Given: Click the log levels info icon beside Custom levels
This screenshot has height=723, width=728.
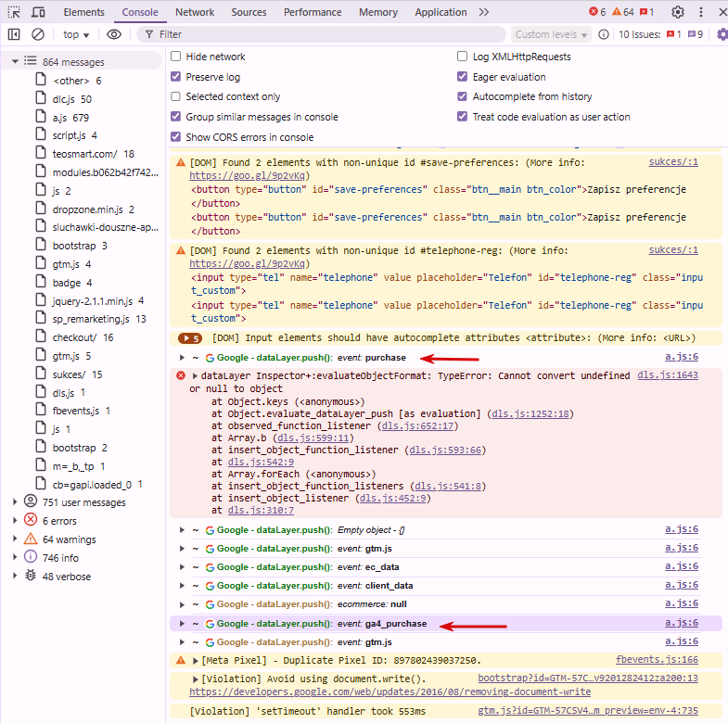Looking at the screenshot, I should coord(604,34).
